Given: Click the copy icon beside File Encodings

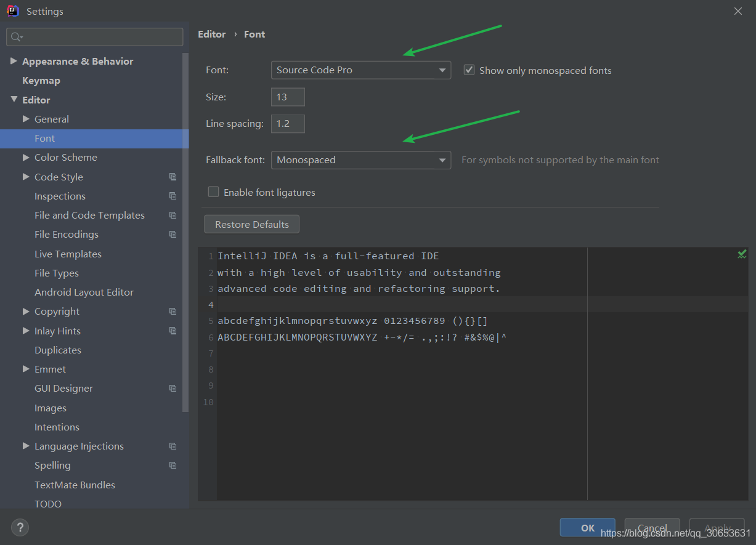Looking at the screenshot, I should [x=173, y=234].
